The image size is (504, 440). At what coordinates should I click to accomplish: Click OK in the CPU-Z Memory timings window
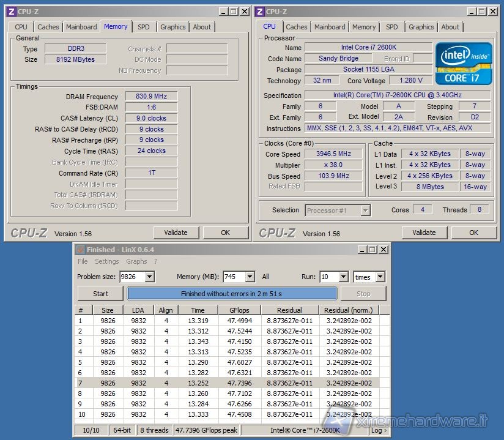[225, 233]
